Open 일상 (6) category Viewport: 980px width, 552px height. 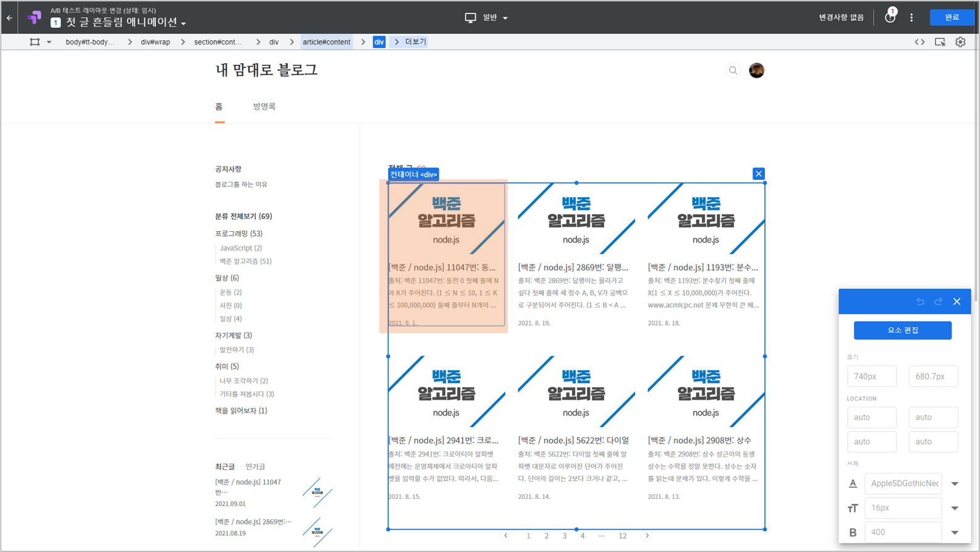tap(227, 278)
